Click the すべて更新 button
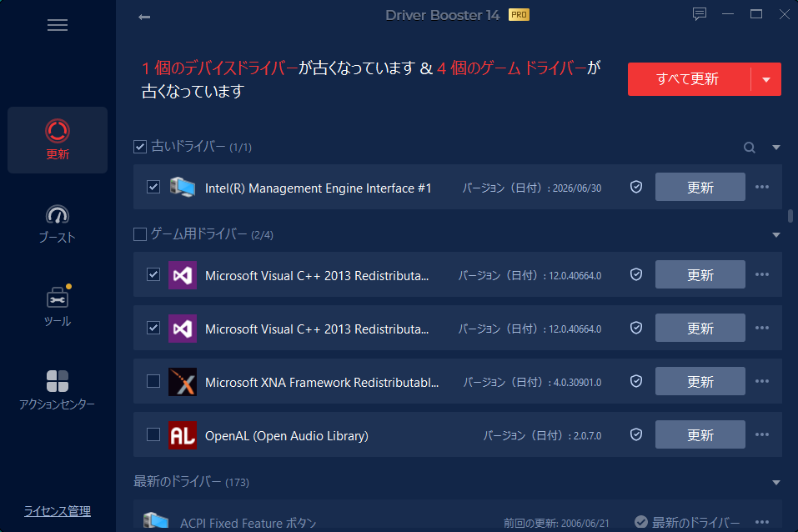The width and height of the screenshot is (798, 532). click(689, 79)
